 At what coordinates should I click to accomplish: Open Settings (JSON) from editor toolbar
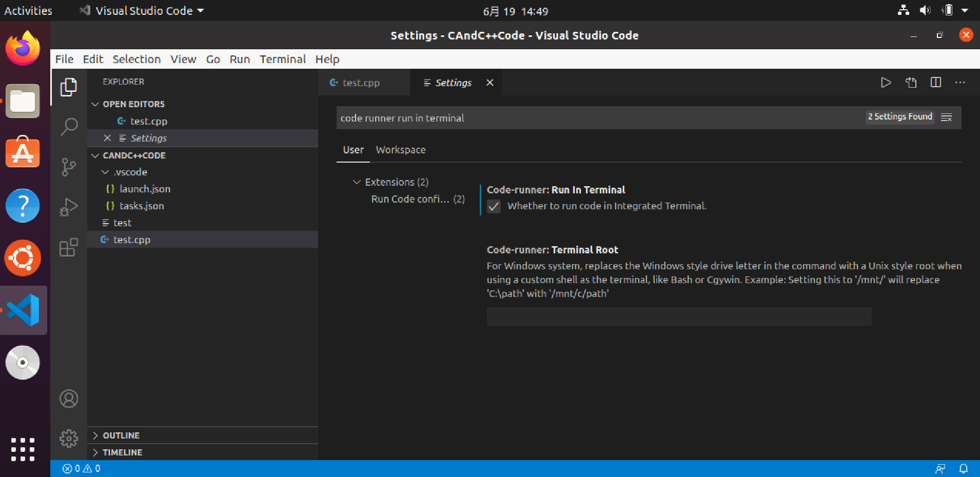911,83
